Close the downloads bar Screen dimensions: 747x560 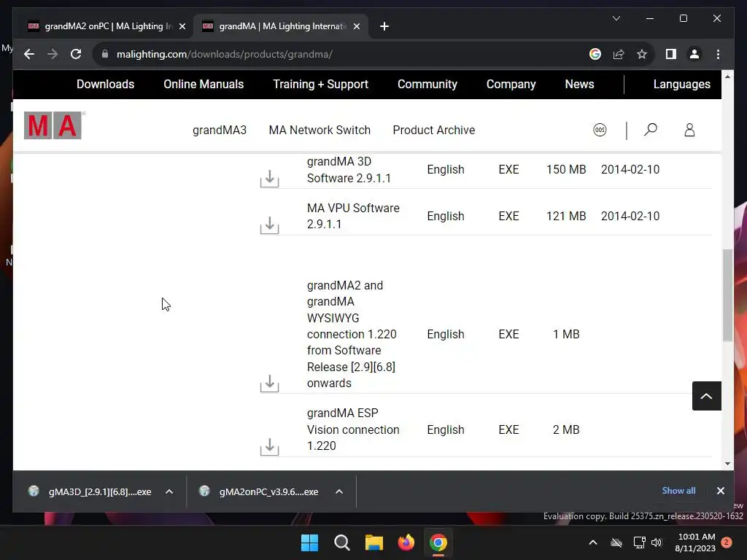(720, 491)
